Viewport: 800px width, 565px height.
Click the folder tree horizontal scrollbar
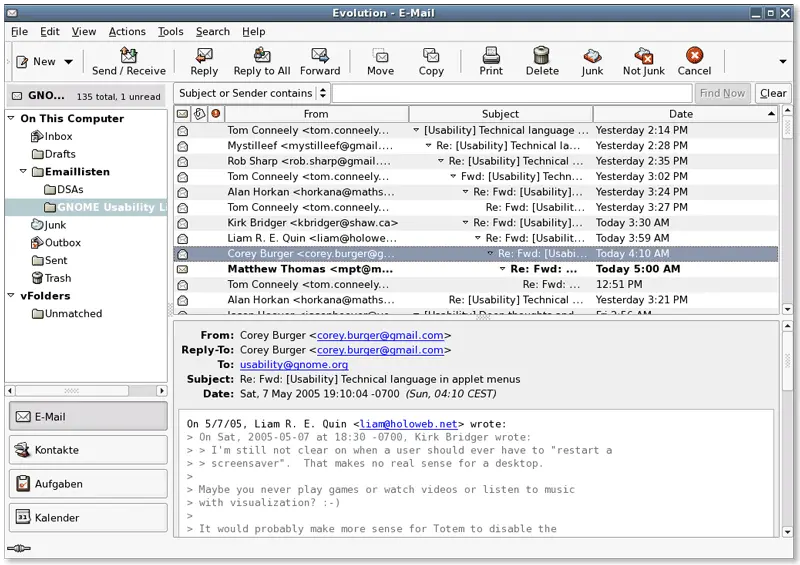click(86, 391)
